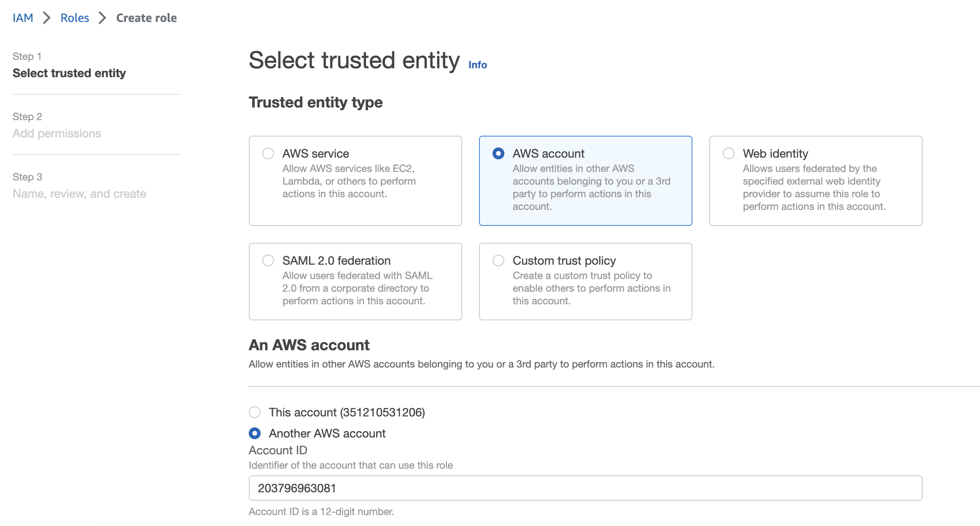Click SAML 2.0 federation card description

pyautogui.click(x=358, y=288)
